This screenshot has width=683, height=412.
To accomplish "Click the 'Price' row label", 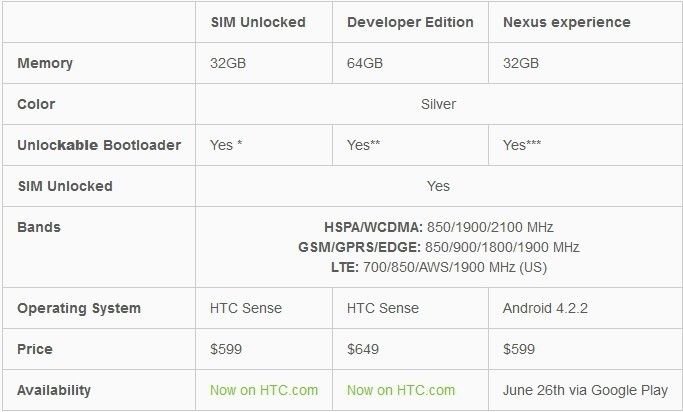I will click(35, 349).
